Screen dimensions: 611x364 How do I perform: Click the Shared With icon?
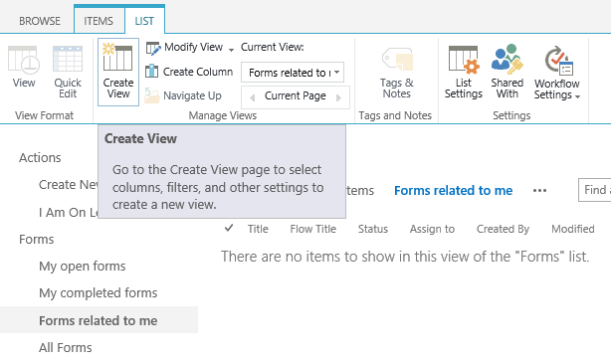507,59
